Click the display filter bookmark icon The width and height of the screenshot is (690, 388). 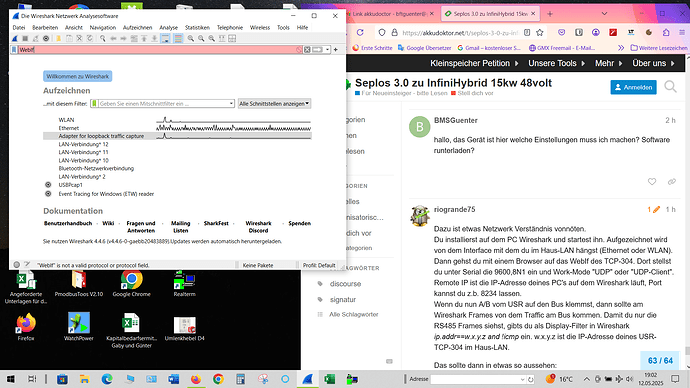[x=14, y=50]
